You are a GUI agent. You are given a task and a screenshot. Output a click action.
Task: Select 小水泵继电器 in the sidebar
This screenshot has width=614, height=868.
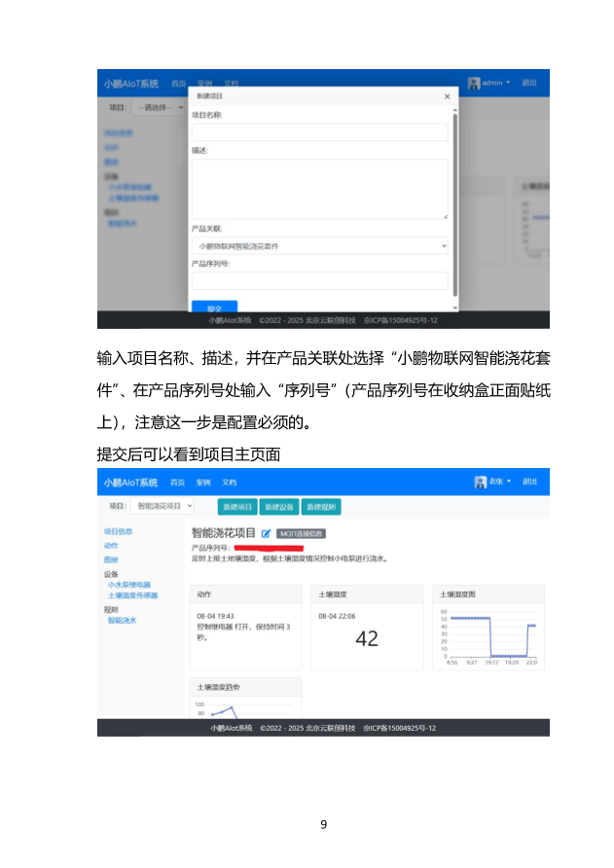(x=128, y=585)
